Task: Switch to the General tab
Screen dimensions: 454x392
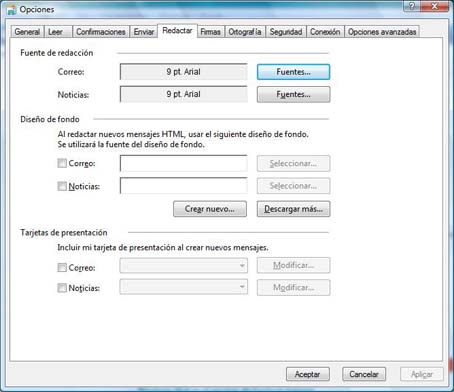Action: click(x=27, y=32)
